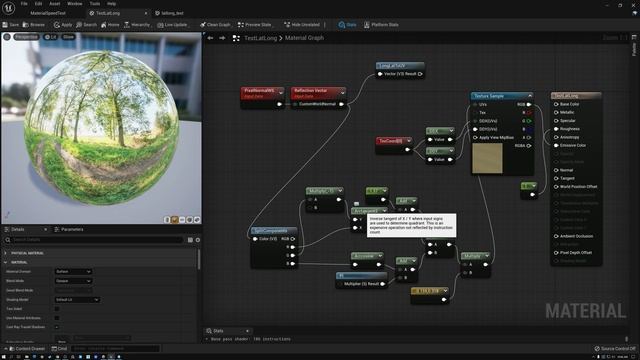
Task: Collapse the Material section
Action: (x=6, y=262)
